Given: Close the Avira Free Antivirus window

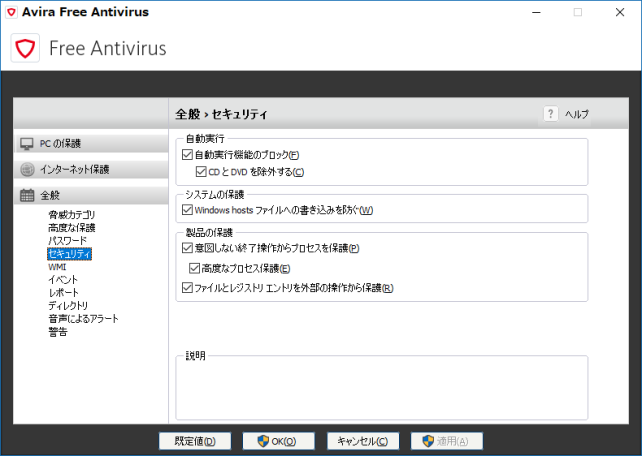Looking at the screenshot, I should pyautogui.click(x=620, y=12).
